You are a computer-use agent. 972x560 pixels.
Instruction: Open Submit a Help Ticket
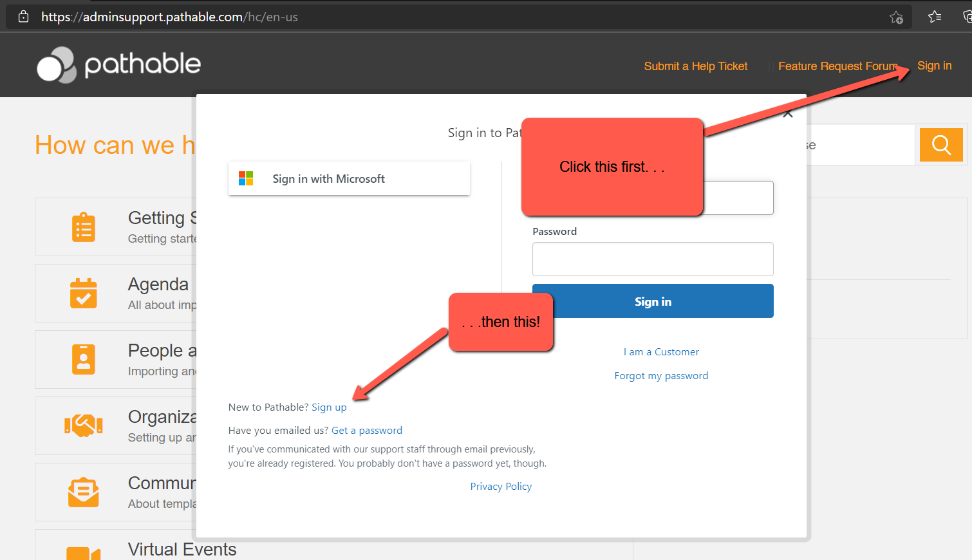coord(696,66)
